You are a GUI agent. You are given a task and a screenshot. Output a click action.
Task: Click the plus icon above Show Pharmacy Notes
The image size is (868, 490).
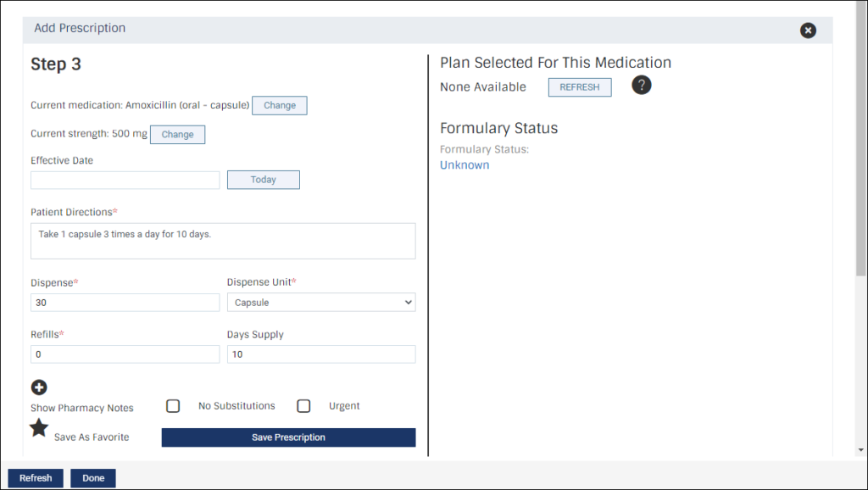pos(39,387)
